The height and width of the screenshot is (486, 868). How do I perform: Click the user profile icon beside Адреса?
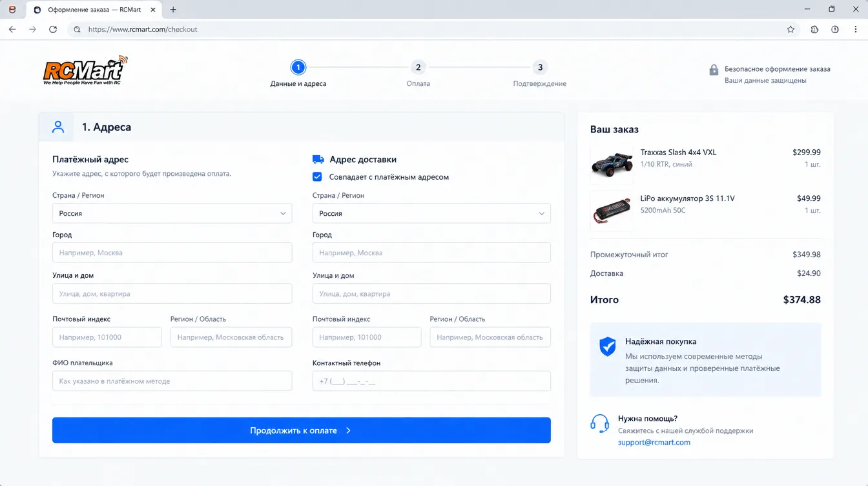58,127
